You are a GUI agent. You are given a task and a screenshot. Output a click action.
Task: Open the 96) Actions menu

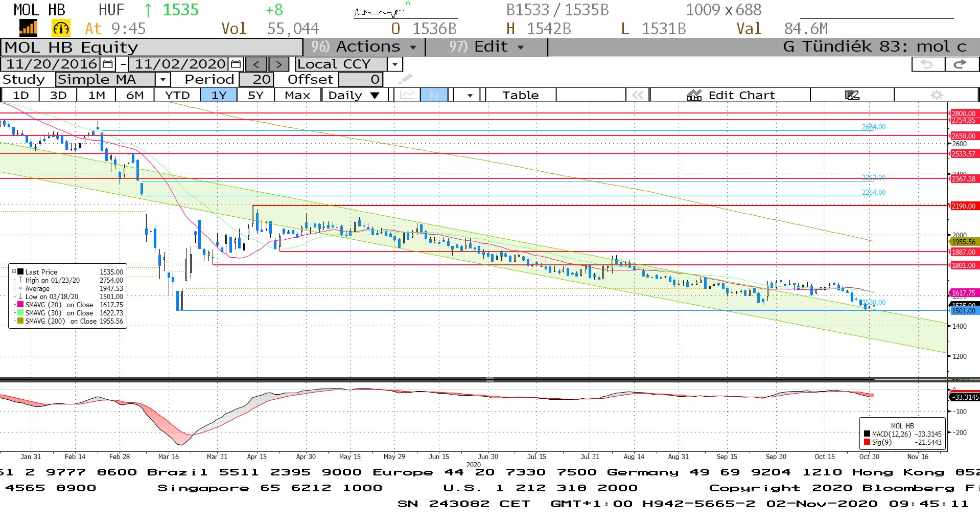[364, 47]
